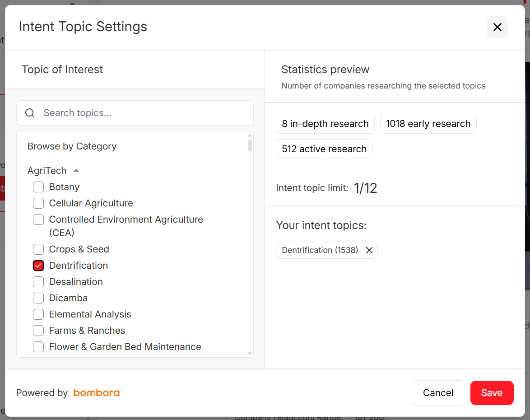Remove Dentrification topic via X icon
This screenshot has width=530, height=420.
(x=369, y=250)
